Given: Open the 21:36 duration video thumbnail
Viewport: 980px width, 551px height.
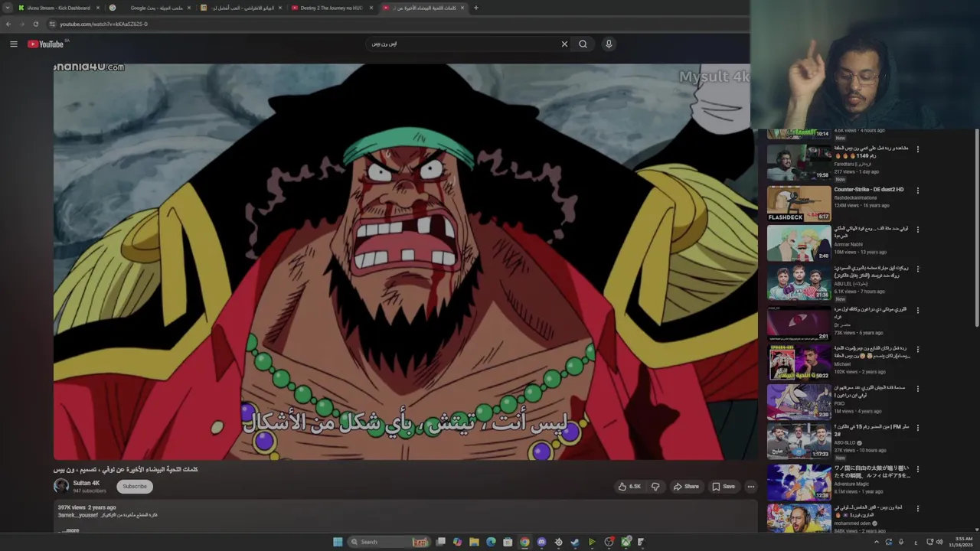Looking at the screenshot, I should pos(799,282).
